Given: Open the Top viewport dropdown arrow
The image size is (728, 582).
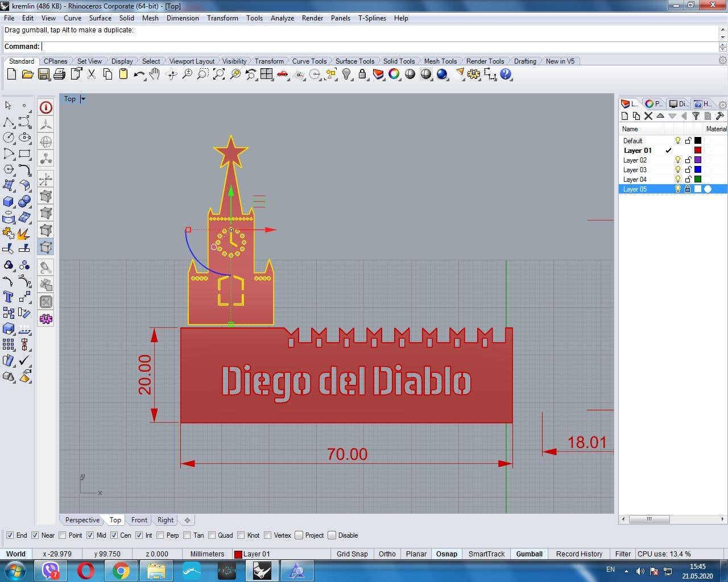Looking at the screenshot, I should [83, 99].
